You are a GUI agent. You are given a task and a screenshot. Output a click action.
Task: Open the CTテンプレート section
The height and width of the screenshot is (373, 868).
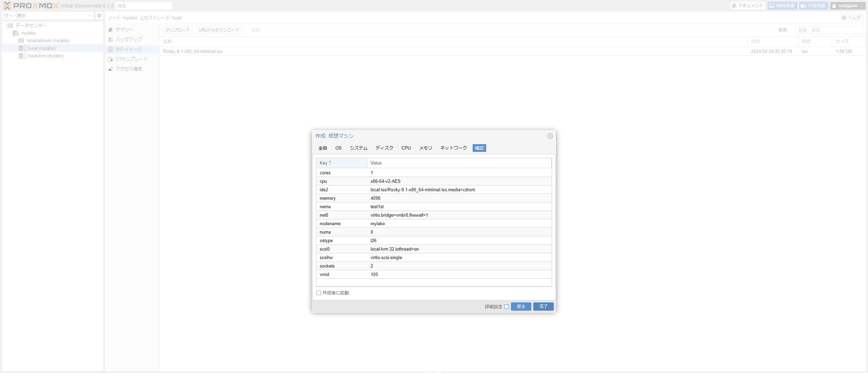click(132, 59)
